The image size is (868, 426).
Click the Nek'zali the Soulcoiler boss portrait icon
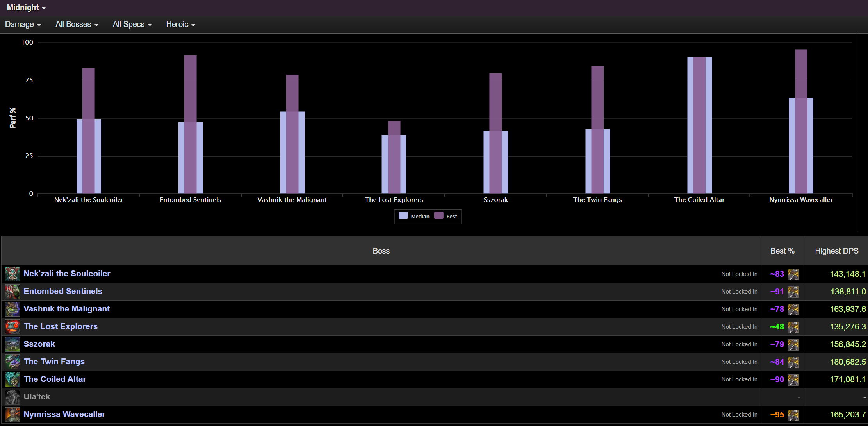point(12,274)
